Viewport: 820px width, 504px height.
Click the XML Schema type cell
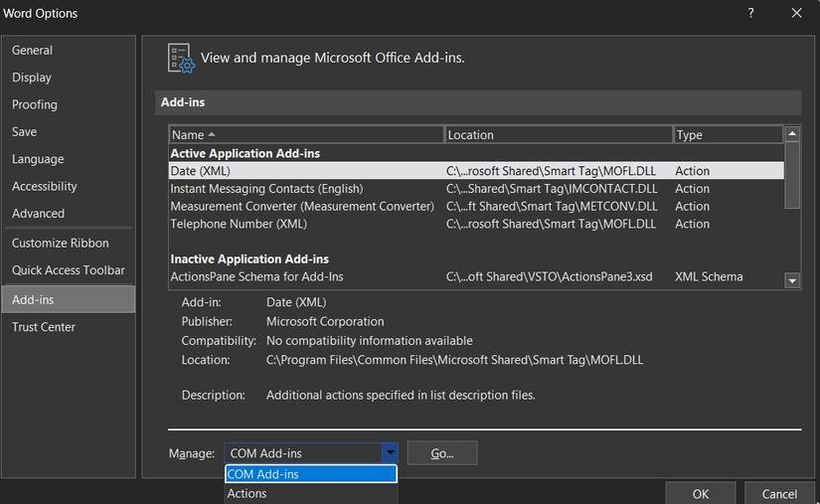(x=709, y=276)
